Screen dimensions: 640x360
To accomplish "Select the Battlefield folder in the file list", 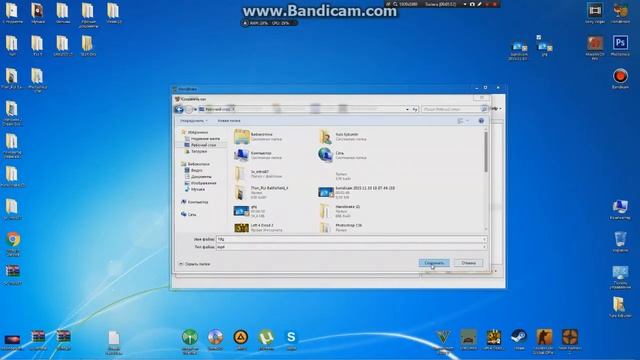I will (x=261, y=192).
